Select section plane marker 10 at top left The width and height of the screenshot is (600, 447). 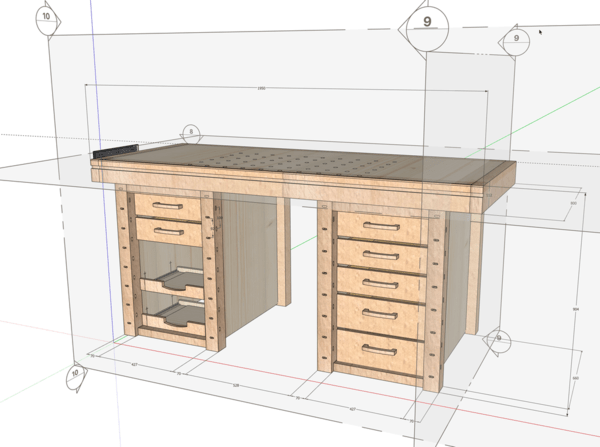(x=46, y=18)
